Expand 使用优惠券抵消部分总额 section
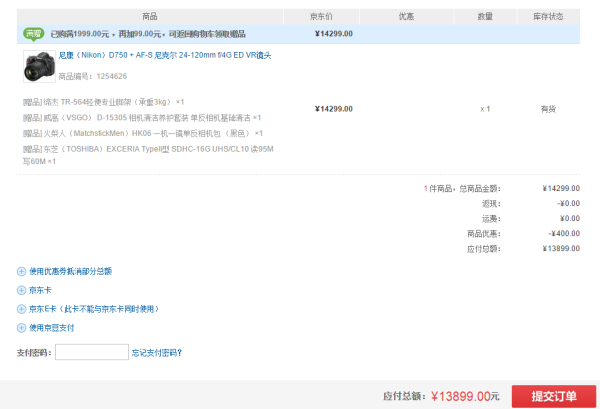The height and width of the screenshot is (409, 600). point(70,271)
